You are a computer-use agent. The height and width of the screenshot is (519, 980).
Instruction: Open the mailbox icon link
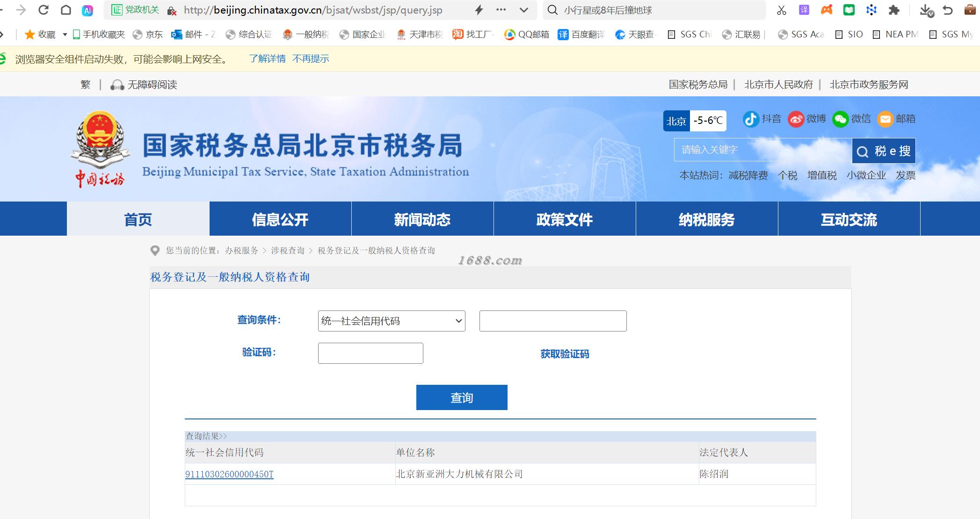click(885, 119)
